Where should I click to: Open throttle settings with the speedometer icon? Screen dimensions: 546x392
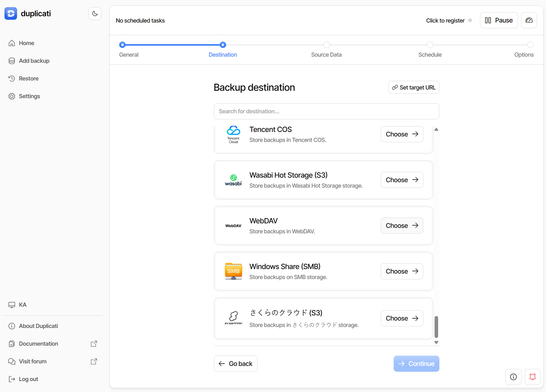pyautogui.click(x=529, y=20)
